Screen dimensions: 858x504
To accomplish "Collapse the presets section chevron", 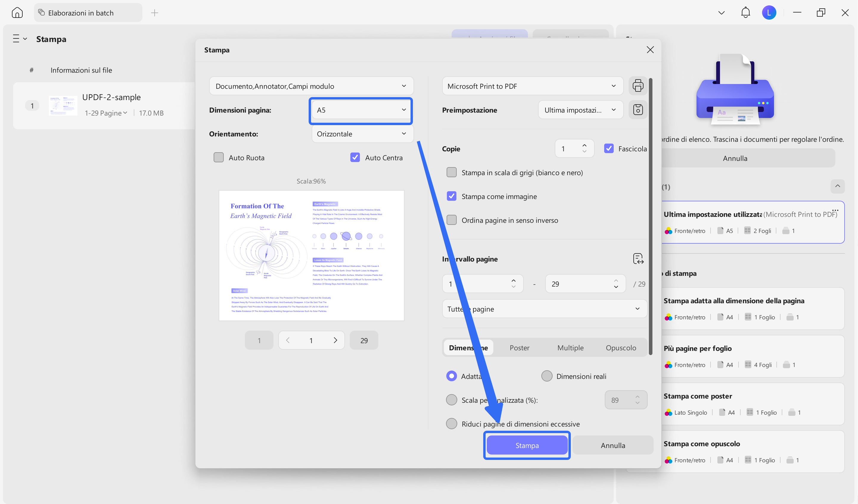I will (x=837, y=186).
